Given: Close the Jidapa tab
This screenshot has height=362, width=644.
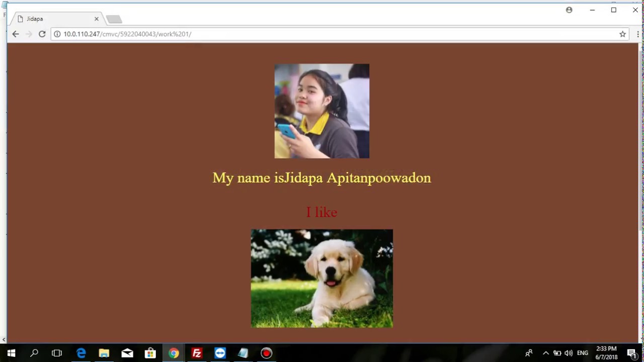Looking at the screenshot, I should point(97,19).
